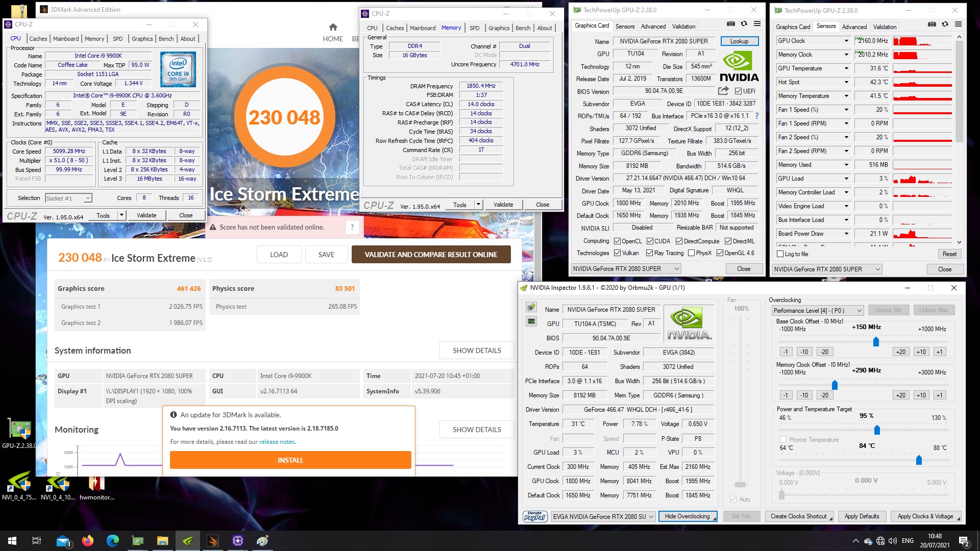Open the Memory Used sensor dropdown
980x551 pixels.
click(x=846, y=165)
